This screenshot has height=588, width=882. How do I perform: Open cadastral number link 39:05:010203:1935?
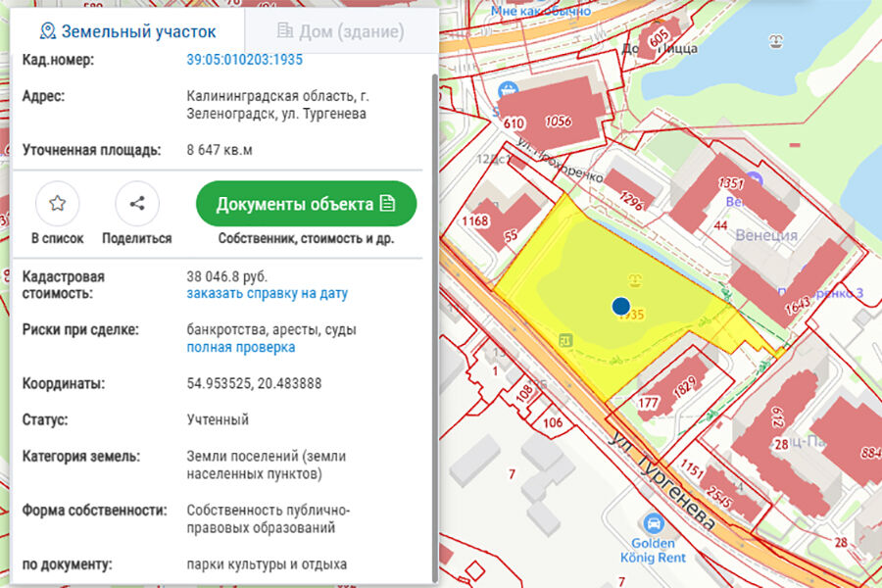tap(244, 60)
